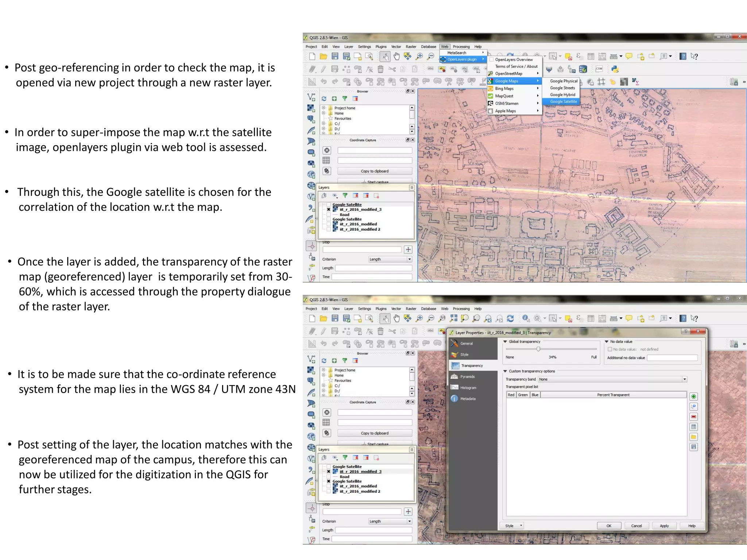Collapse No data value section
The height and width of the screenshot is (560, 747).
click(x=607, y=342)
